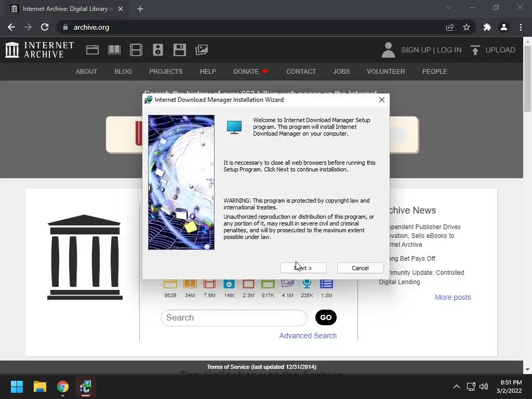Open the JOBS menu item
This screenshot has width=532, height=399.
point(341,72)
